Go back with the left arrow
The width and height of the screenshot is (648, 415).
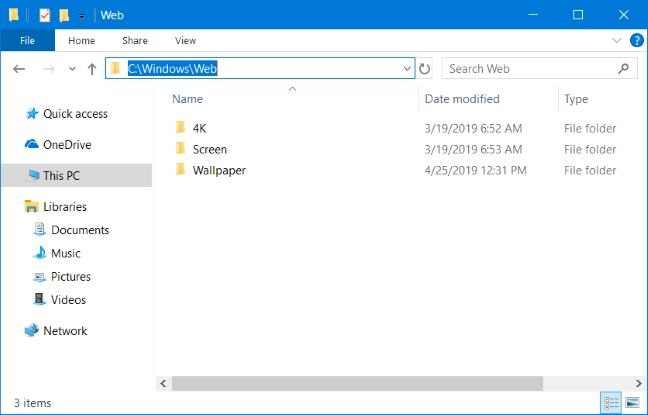(x=19, y=69)
